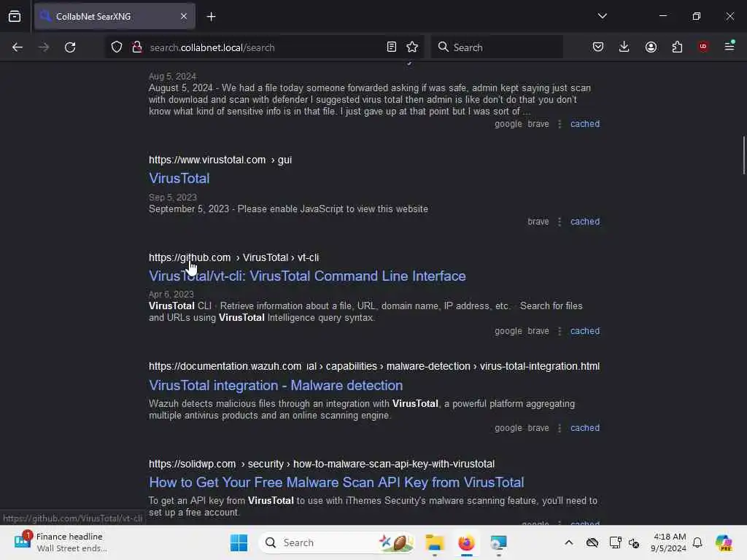This screenshot has height=560, width=747.
Task: Open the Extensions puzzle icon
Action: point(677,47)
